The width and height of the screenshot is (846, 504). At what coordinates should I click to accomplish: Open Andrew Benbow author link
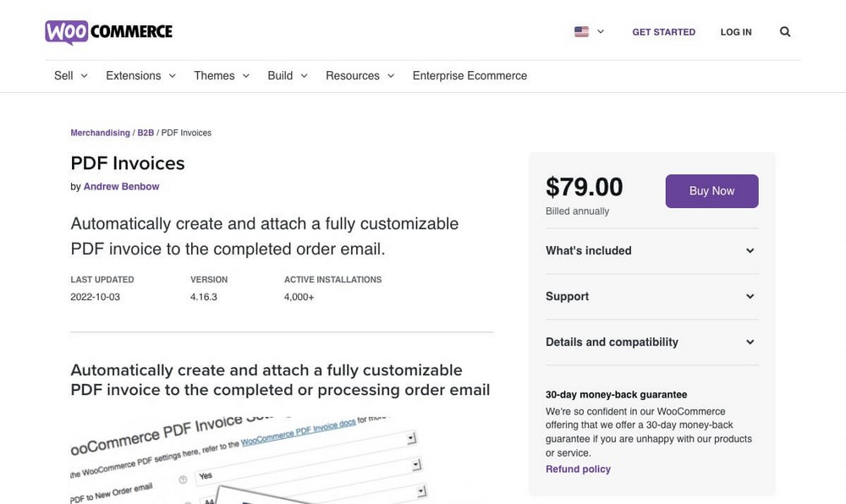coord(121,187)
